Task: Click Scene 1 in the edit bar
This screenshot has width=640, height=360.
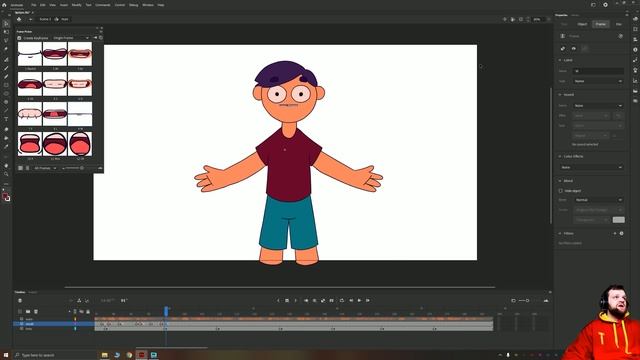Action: 45,19
